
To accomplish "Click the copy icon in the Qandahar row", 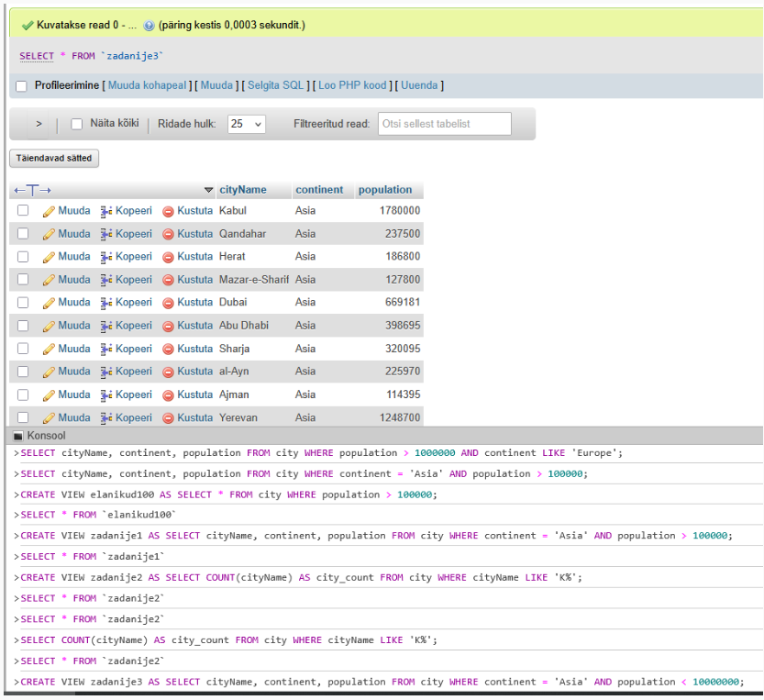I will pos(106,234).
